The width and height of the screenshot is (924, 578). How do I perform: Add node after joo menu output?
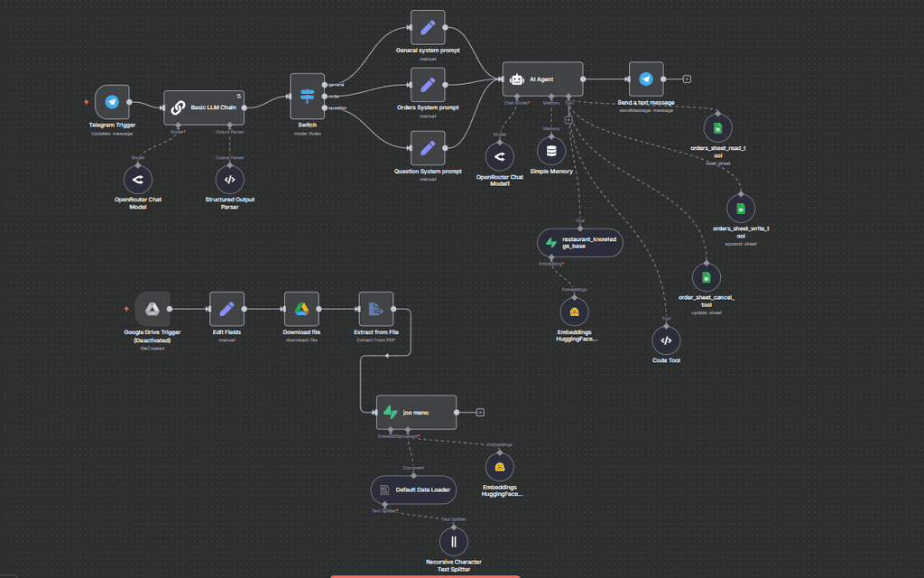[480, 413]
